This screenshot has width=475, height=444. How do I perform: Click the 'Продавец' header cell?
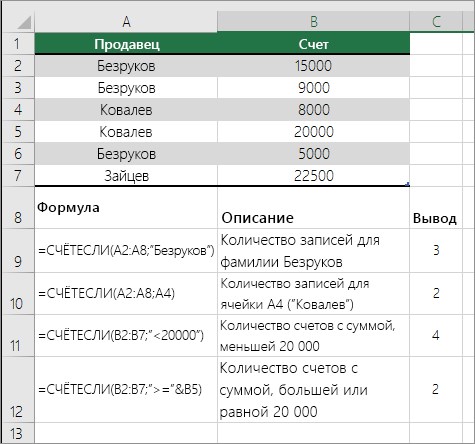126,44
